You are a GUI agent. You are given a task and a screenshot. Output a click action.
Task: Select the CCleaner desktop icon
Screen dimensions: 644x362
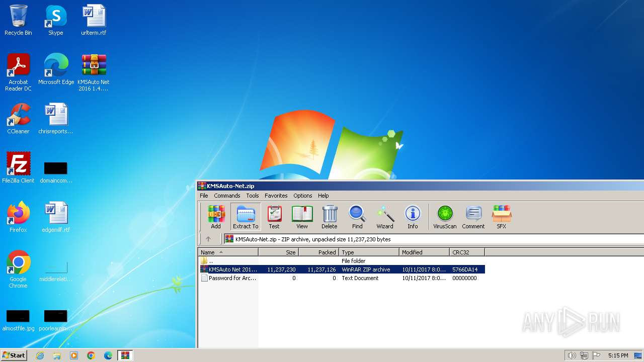(18, 119)
